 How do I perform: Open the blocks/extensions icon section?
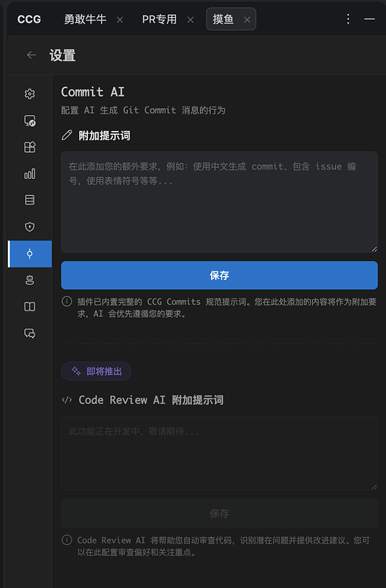pos(30,147)
